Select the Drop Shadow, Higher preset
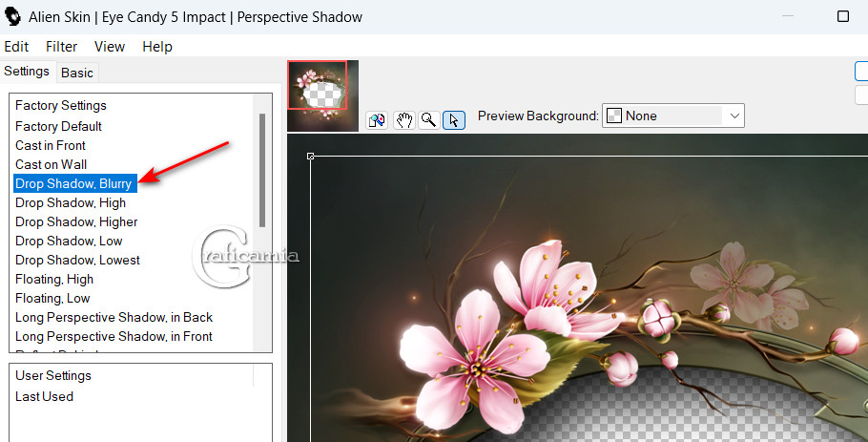 coord(76,222)
